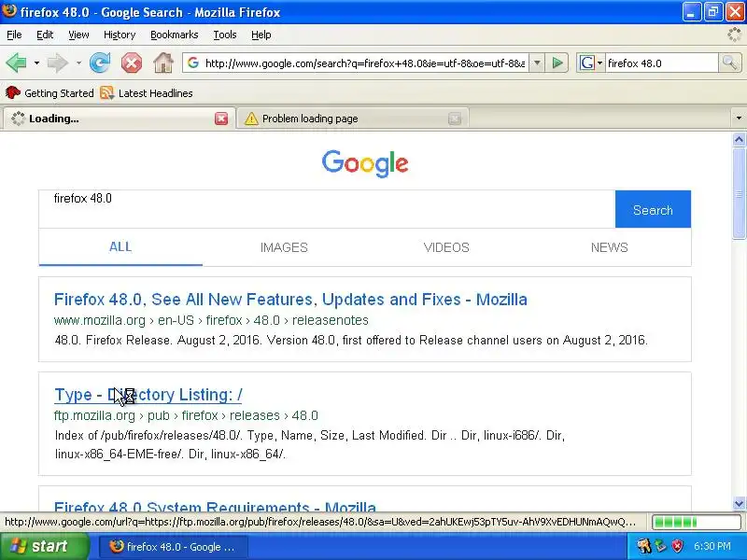Open the Firefox 48.0 System Requirements result
The image size is (747, 560).
coord(215,506)
